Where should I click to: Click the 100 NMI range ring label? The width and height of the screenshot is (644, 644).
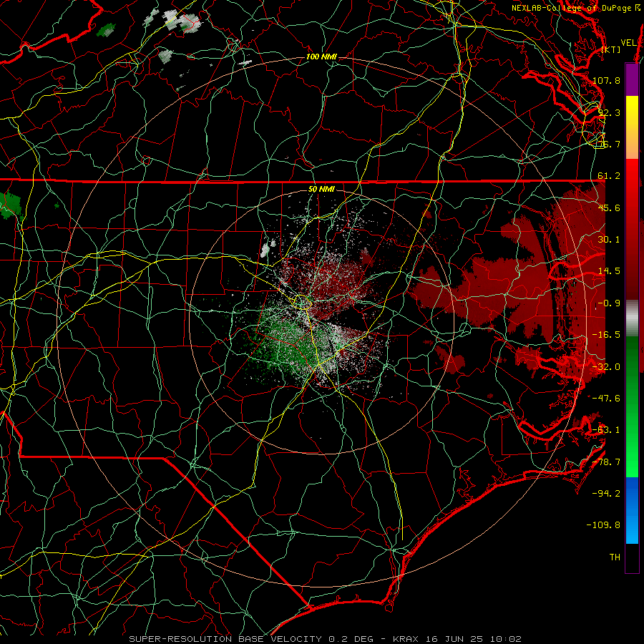(x=321, y=57)
